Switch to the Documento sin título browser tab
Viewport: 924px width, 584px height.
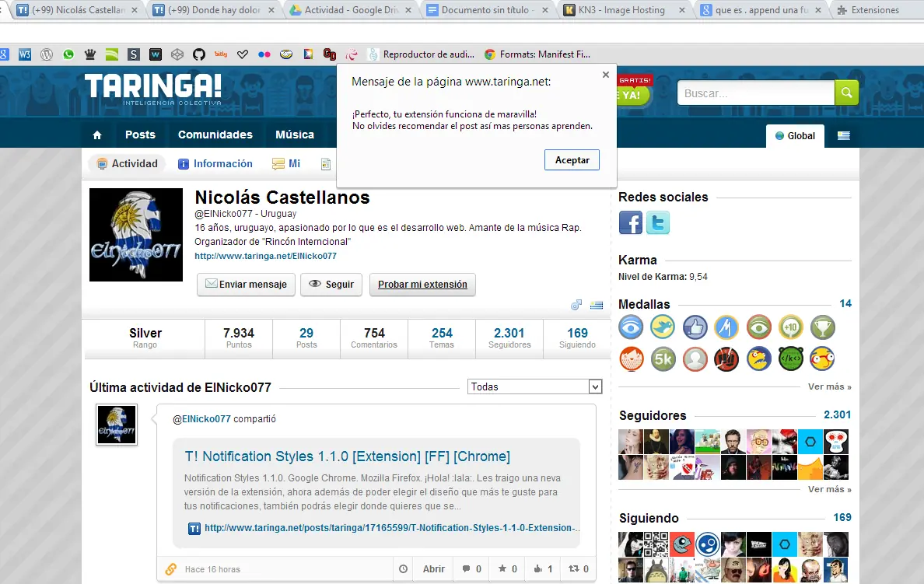(x=488, y=10)
